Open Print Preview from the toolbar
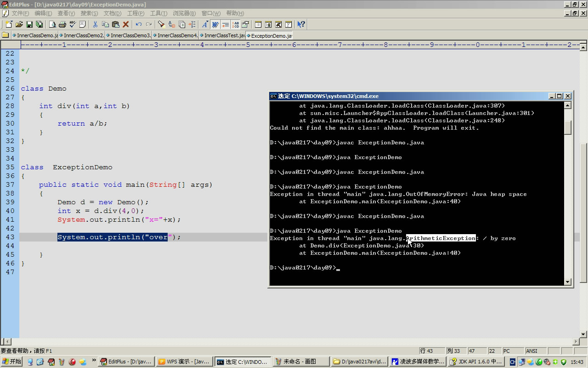Image resolution: width=588 pixels, height=368 pixels. coord(52,24)
